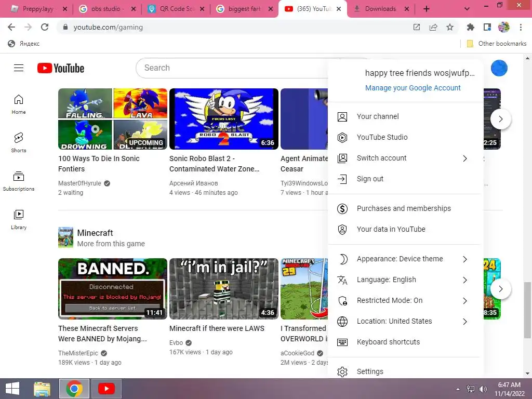Open Shorts from the sidebar

tap(19, 143)
